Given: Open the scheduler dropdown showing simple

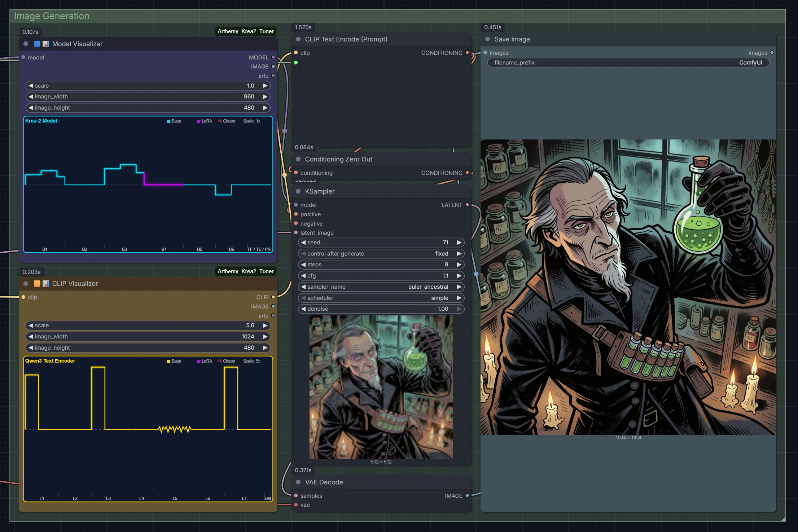Looking at the screenshot, I should (x=381, y=298).
